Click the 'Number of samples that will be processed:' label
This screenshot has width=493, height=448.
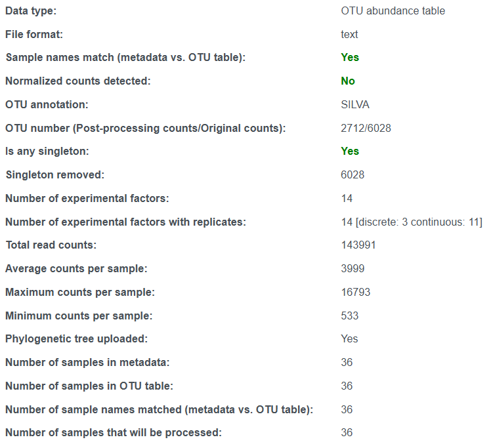[x=114, y=433]
